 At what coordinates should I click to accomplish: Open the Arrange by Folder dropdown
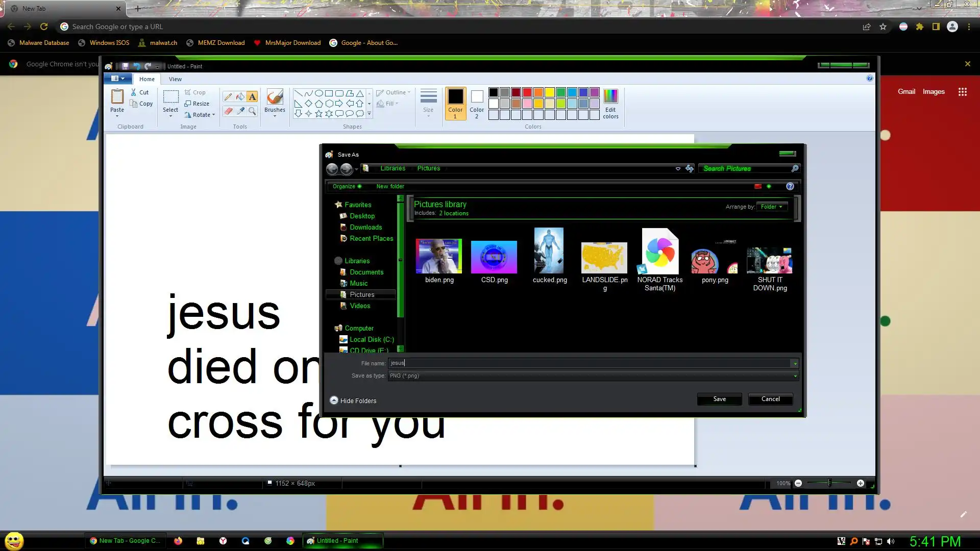coord(771,207)
